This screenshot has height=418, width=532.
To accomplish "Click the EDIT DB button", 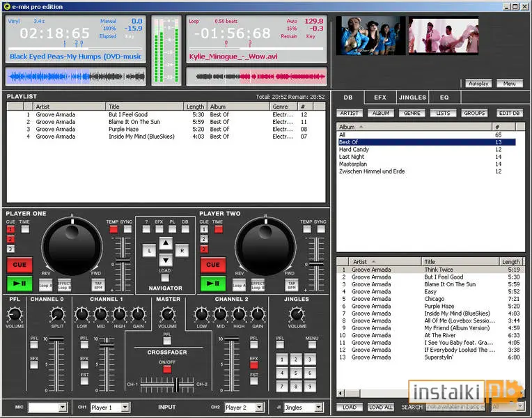I will (x=509, y=113).
